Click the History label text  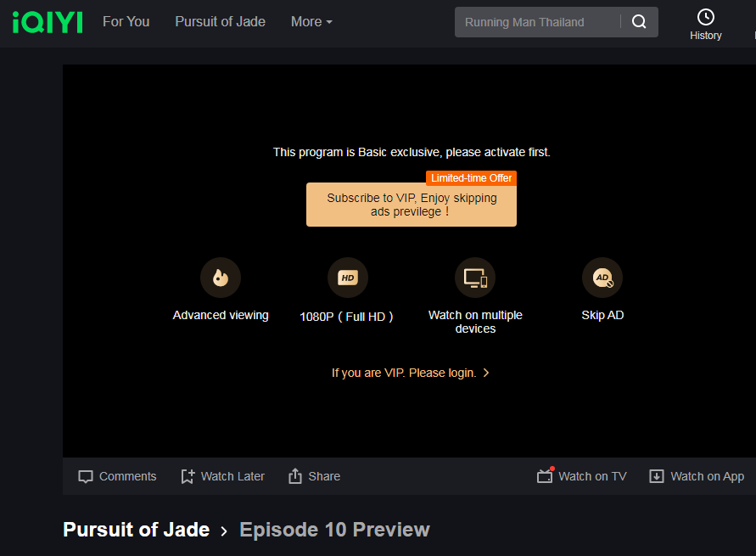click(x=705, y=36)
